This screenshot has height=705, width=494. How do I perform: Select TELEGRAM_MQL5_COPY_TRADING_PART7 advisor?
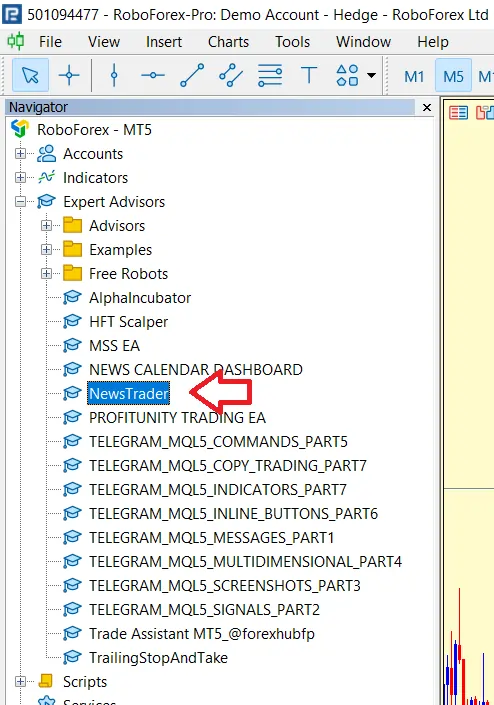(227, 465)
